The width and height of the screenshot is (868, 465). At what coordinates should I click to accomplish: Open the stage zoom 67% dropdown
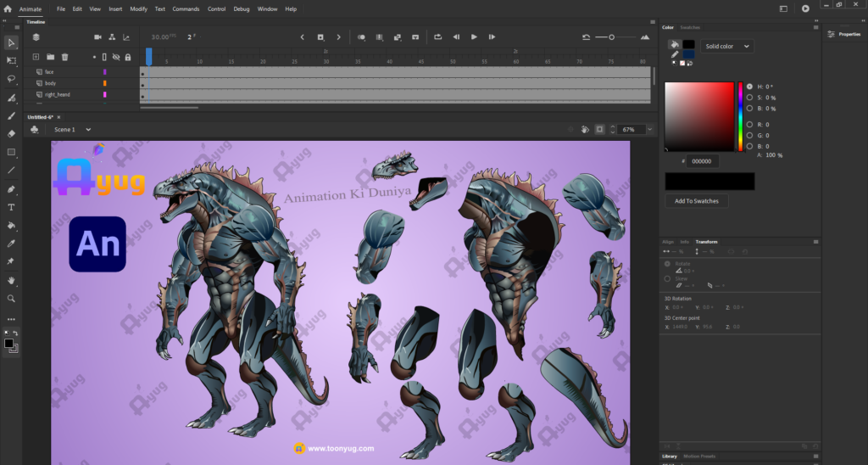coord(649,130)
